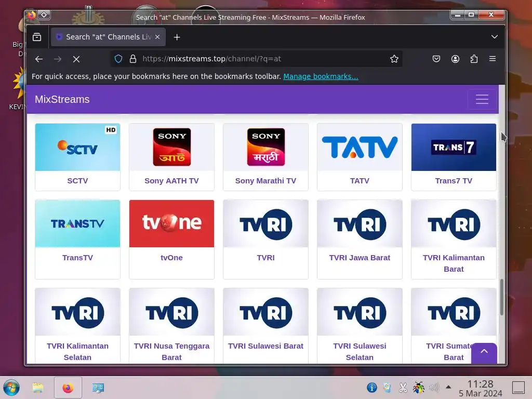The image size is (532, 399).
Task: Expand the MixStreams navigation hamburger menu
Action: [482, 99]
